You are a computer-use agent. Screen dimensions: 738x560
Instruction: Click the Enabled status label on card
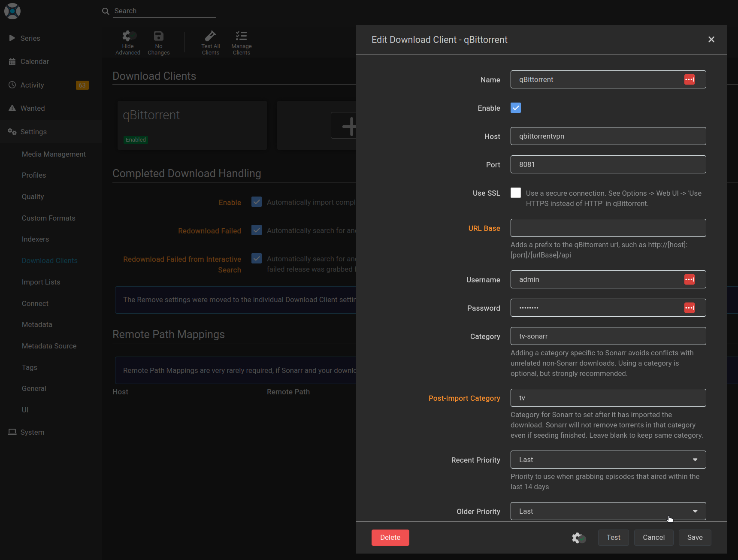click(136, 140)
